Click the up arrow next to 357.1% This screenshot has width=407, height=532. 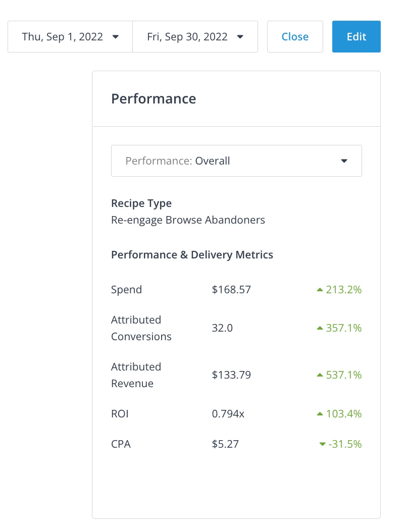click(x=320, y=328)
